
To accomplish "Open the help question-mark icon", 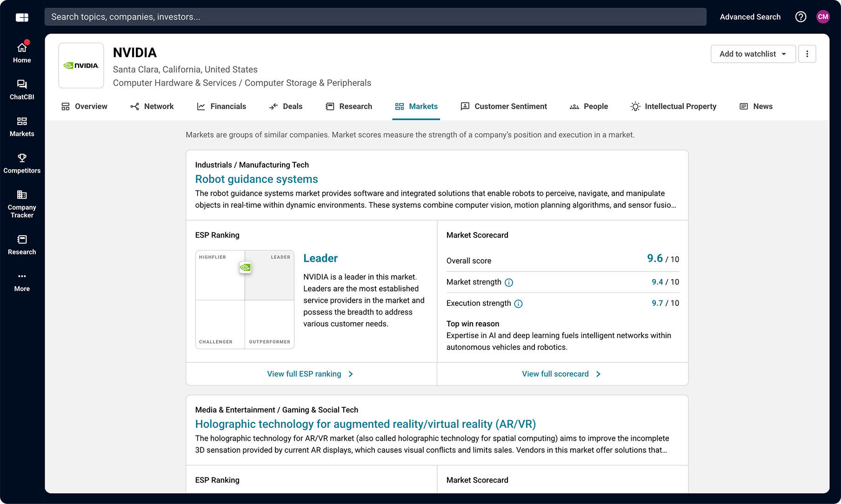I will coord(801,16).
